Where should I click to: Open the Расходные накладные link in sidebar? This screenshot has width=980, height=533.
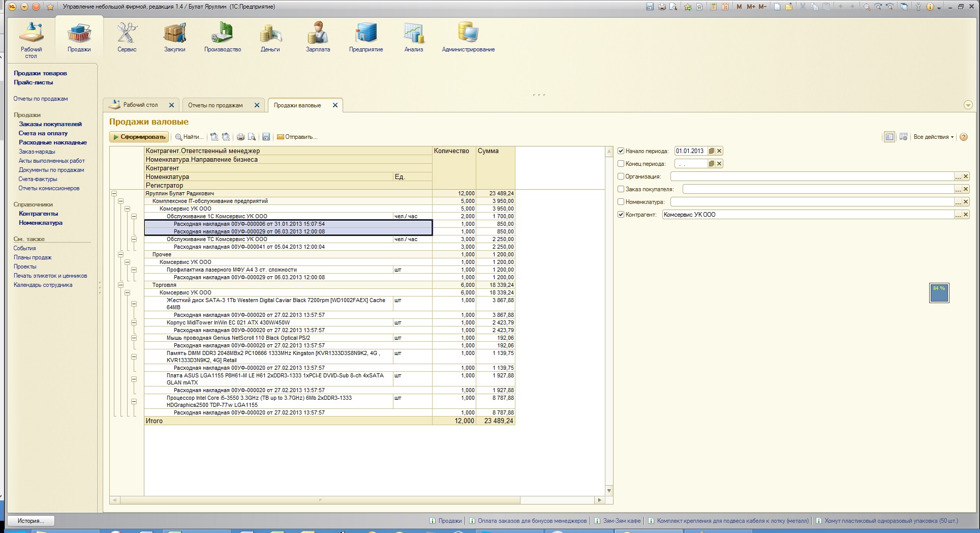(53, 142)
